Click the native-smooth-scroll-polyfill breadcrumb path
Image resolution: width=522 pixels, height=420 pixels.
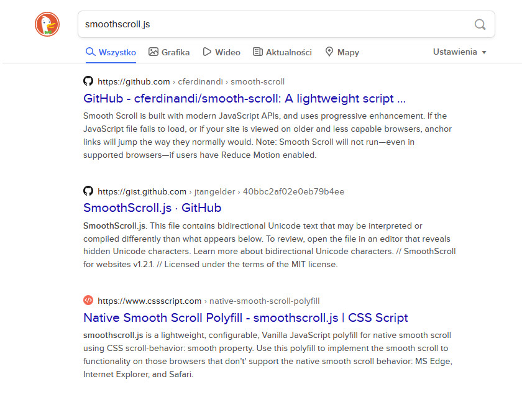(x=264, y=301)
